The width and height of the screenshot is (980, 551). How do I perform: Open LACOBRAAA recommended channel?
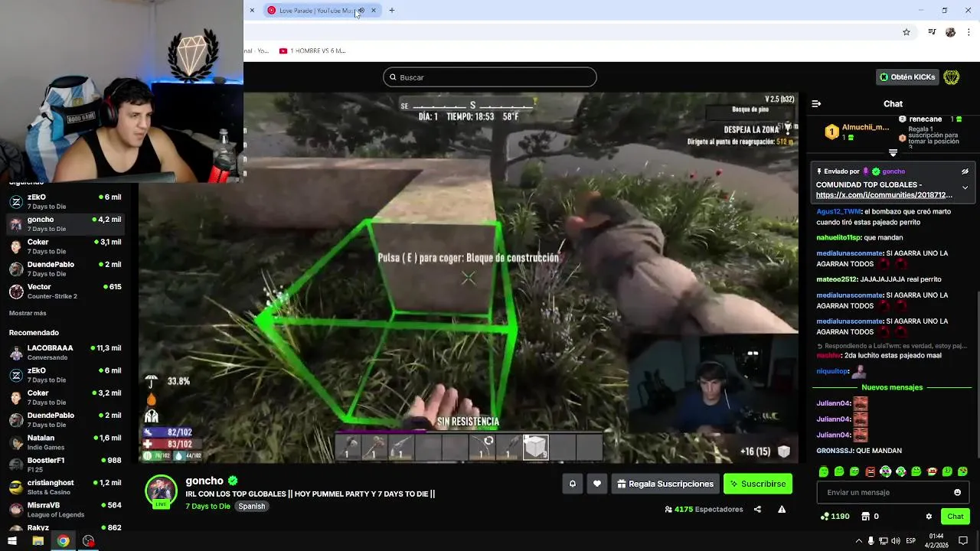click(x=65, y=352)
